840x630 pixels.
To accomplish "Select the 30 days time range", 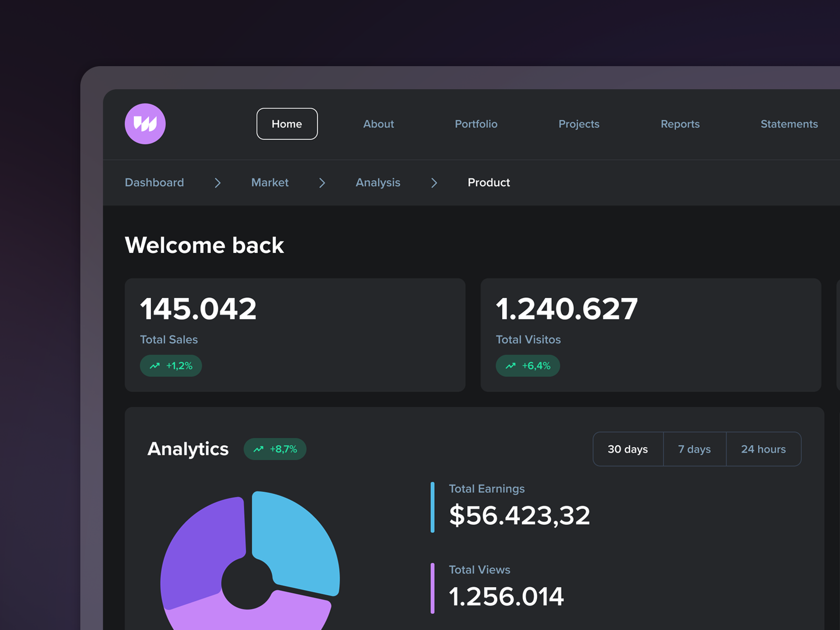I will 628,449.
